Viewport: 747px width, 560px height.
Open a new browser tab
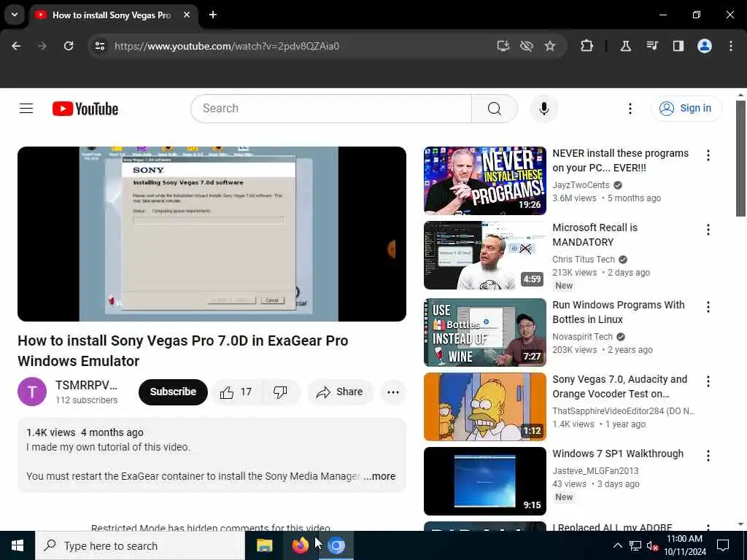[213, 15]
